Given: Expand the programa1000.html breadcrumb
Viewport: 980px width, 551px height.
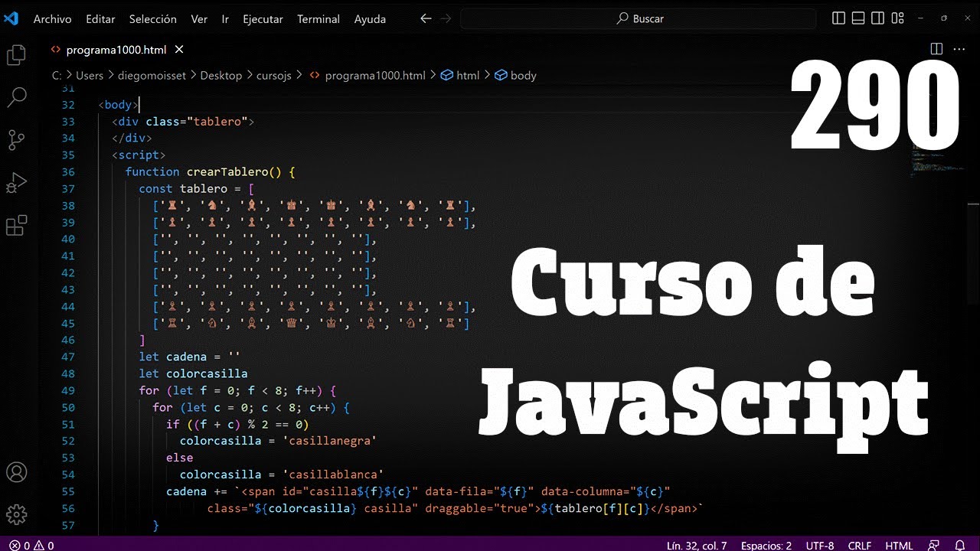Looking at the screenshot, I should [367, 75].
